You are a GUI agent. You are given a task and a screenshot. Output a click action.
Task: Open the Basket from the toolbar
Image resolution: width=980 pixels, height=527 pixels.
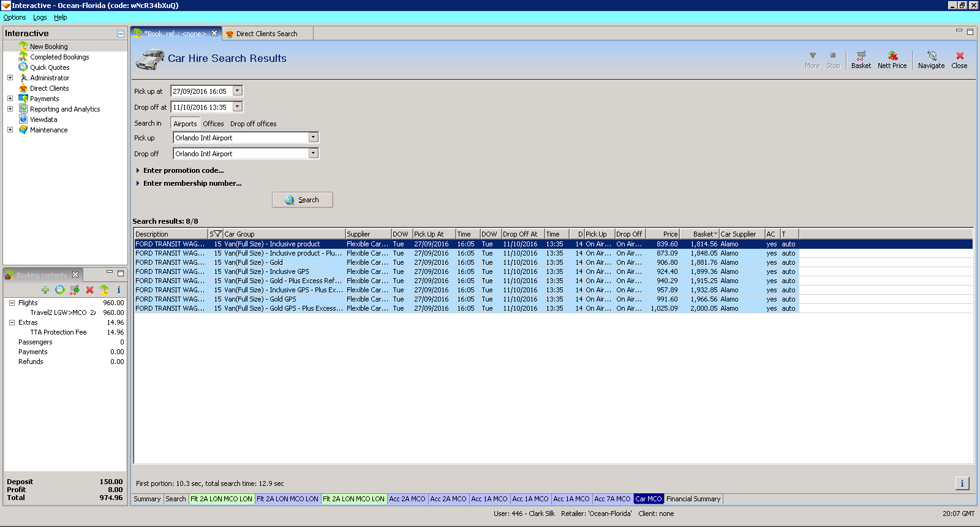[x=861, y=59]
